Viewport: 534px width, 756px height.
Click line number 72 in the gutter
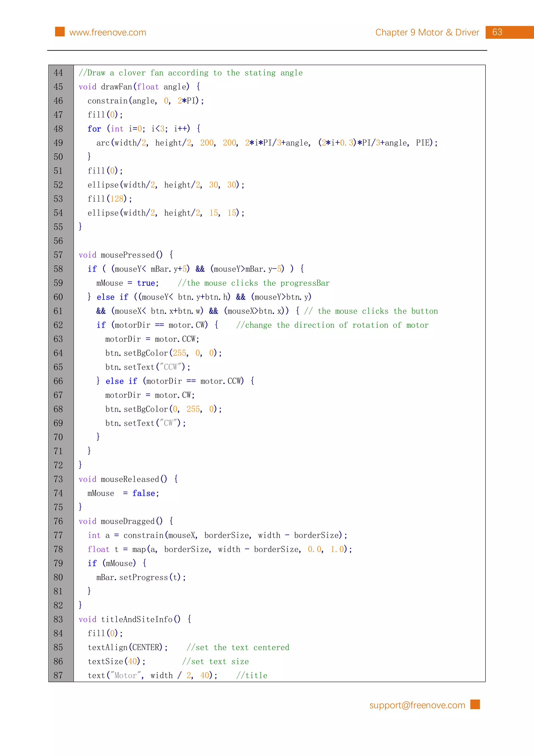58,465
